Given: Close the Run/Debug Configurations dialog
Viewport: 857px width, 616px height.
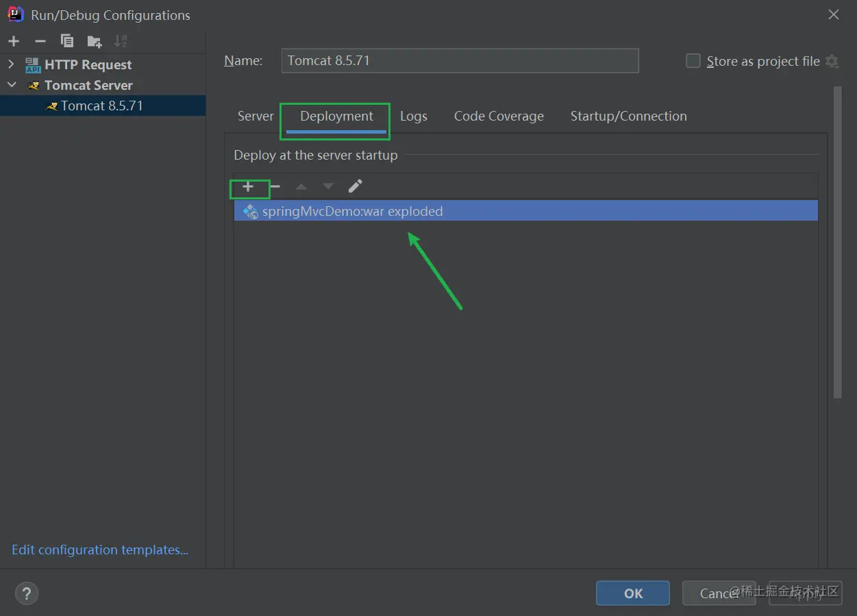Looking at the screenshot, I should click(834, 14).
